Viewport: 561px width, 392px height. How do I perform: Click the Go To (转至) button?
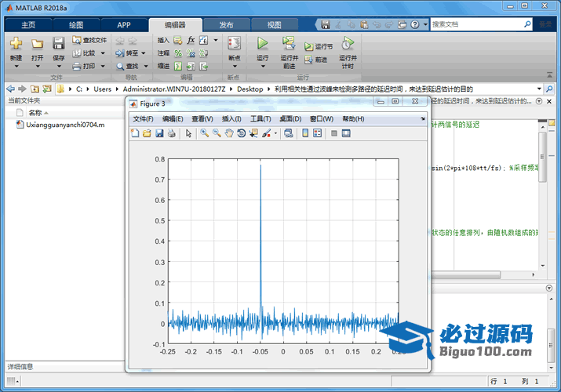click(126, 53)
